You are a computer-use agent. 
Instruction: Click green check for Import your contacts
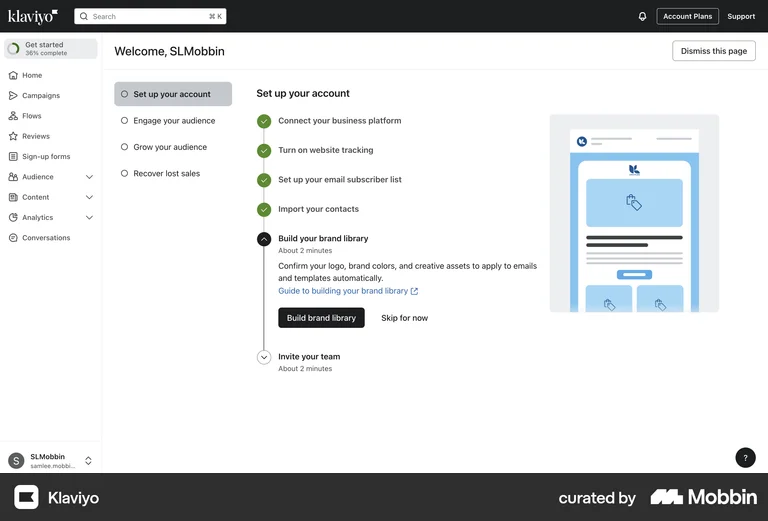(264, 210)
